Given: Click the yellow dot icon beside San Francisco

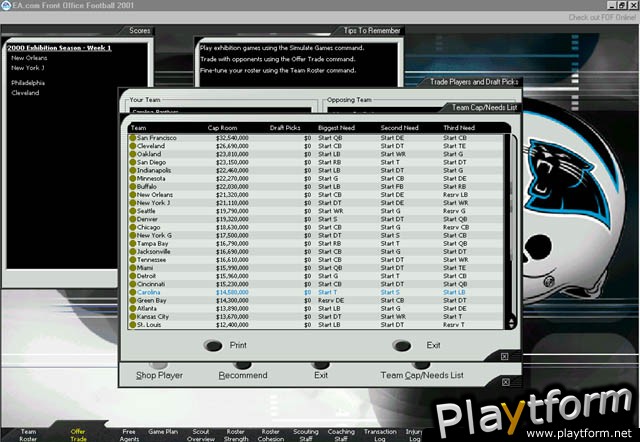Looking at the screenshot, I should pyautogui.click(x=132, y=138).
